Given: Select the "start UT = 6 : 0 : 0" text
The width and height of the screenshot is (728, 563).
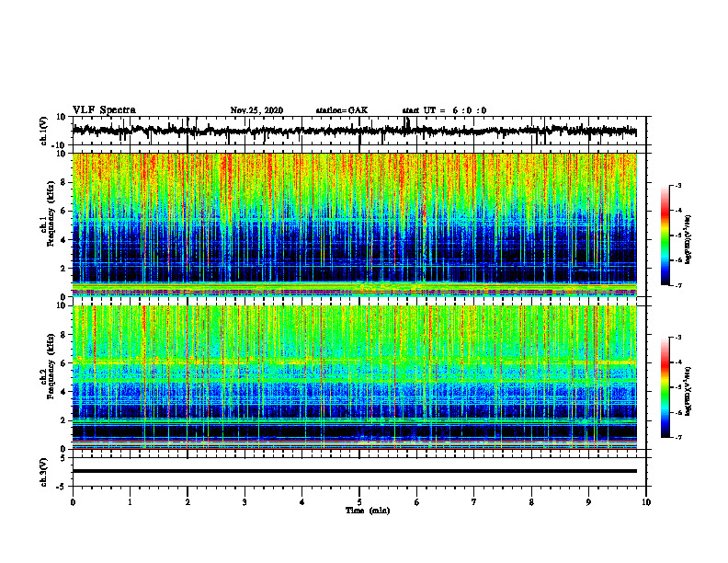Looking at the screenshot, I should [x=444, y=110].
